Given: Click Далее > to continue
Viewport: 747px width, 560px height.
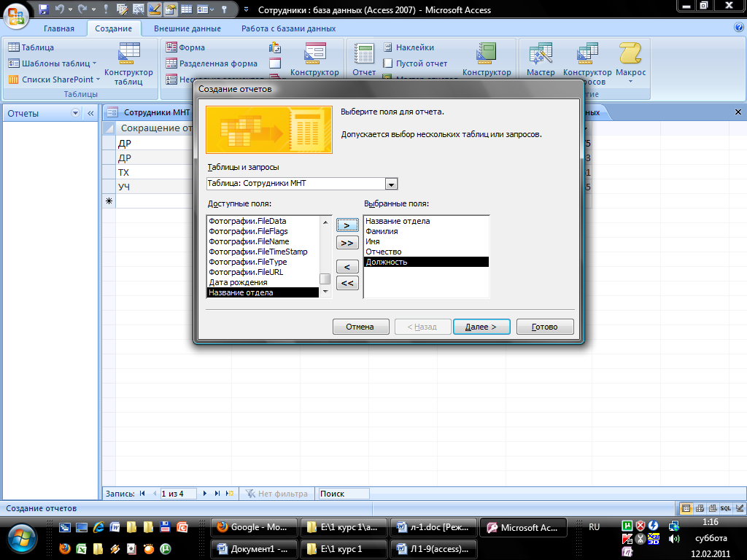Looking at the screenshot, I should 481,327.
